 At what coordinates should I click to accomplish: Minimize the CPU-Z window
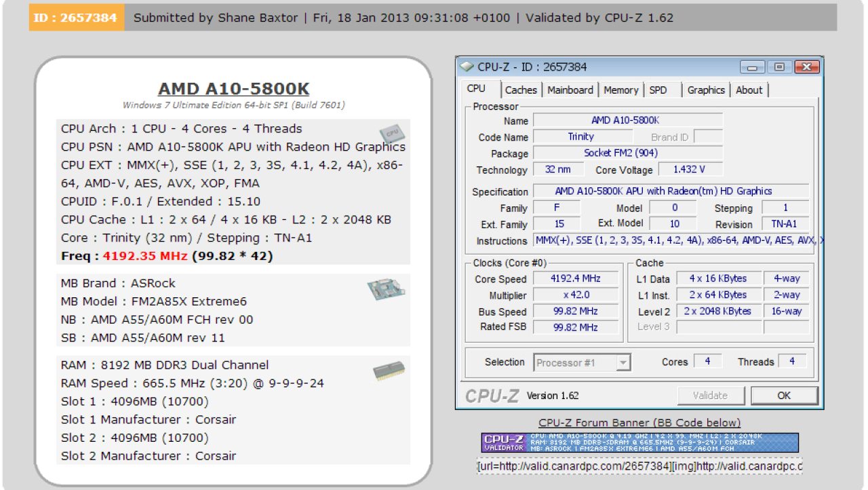click(x=752, y=67)
